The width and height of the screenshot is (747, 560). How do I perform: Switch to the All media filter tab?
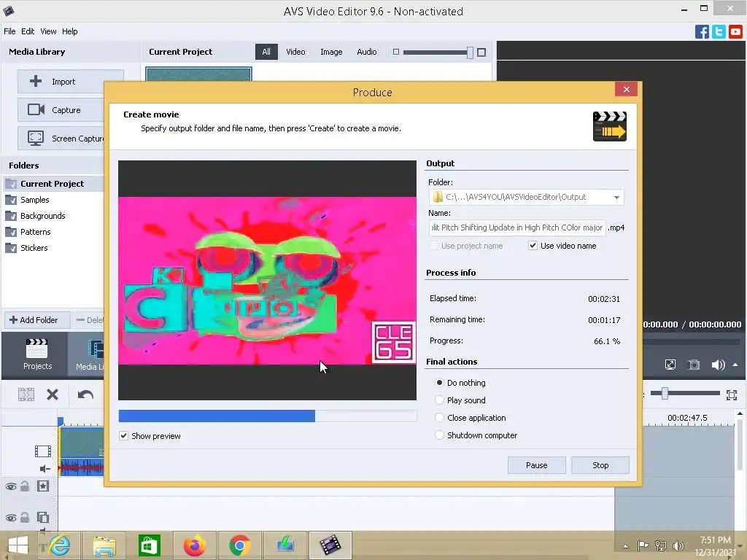(266, 52)
